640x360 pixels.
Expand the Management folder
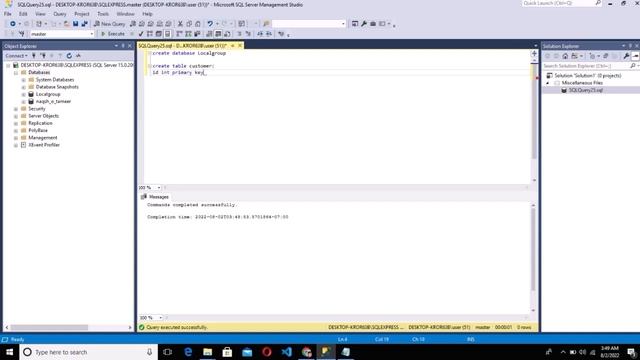point(16,138)
